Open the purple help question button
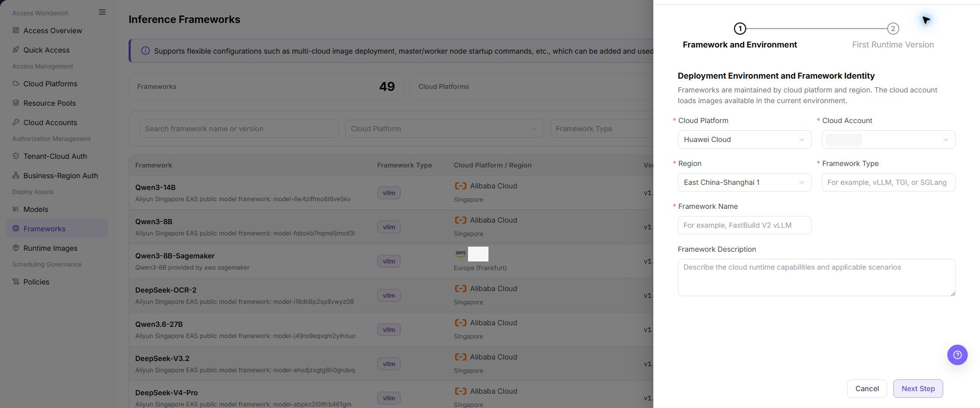Screen dimensions: 980x408 [957, 355]
